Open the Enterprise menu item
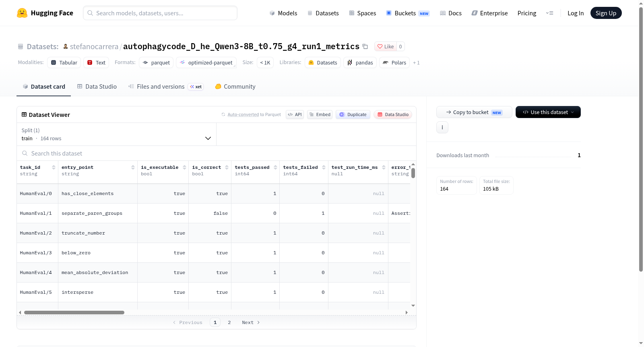 click(489, 13)
